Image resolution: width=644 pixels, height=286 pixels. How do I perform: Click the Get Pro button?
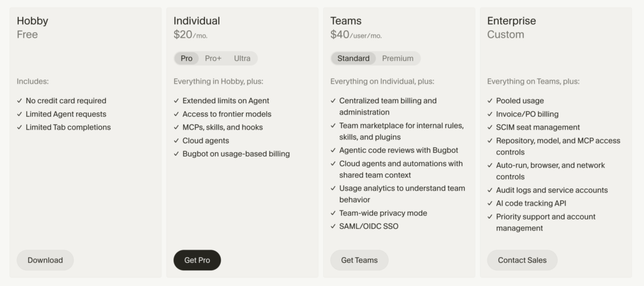[x=197, y=260]
